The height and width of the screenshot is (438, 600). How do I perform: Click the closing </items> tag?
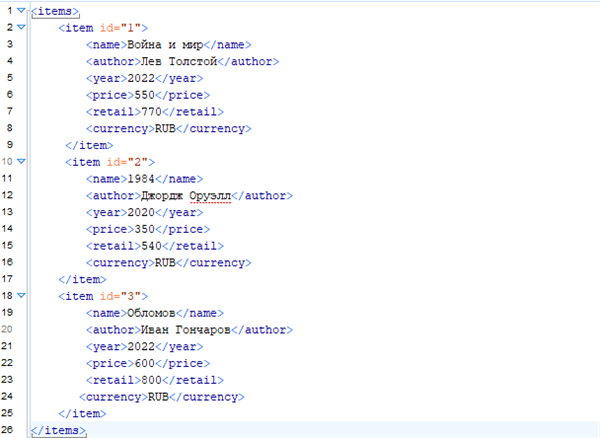(x=59, y=430)
